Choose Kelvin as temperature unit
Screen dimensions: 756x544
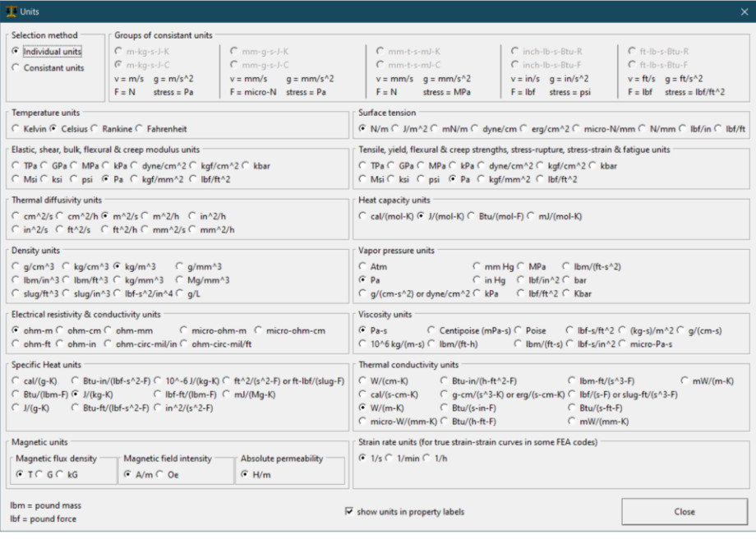(x=16, y=129)
